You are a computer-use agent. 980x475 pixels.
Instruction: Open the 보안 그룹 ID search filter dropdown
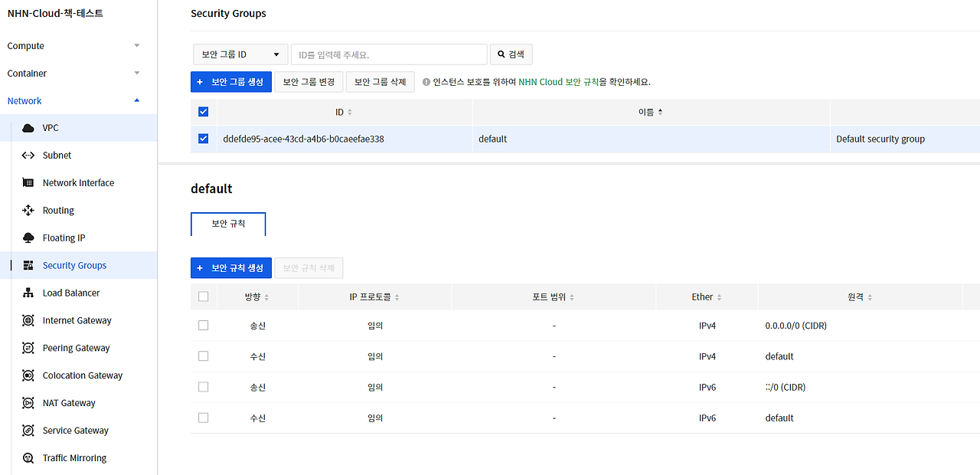click(x=240, y=54)
